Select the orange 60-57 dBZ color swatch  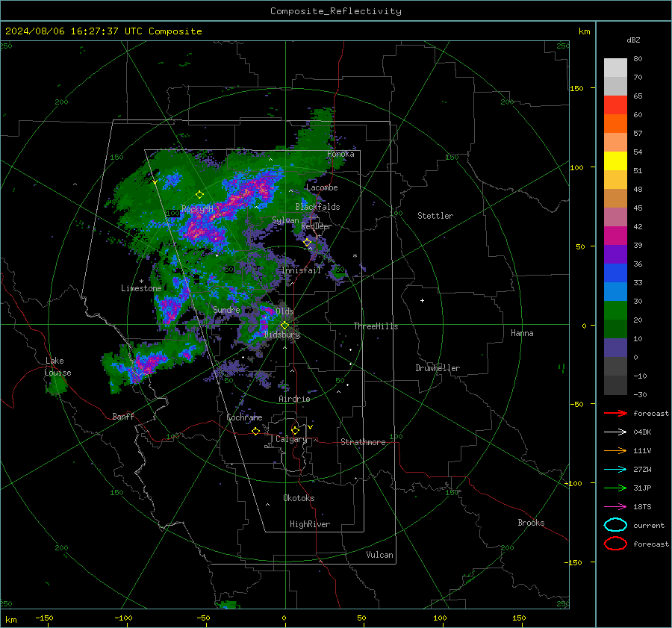[x=615, y=124]
